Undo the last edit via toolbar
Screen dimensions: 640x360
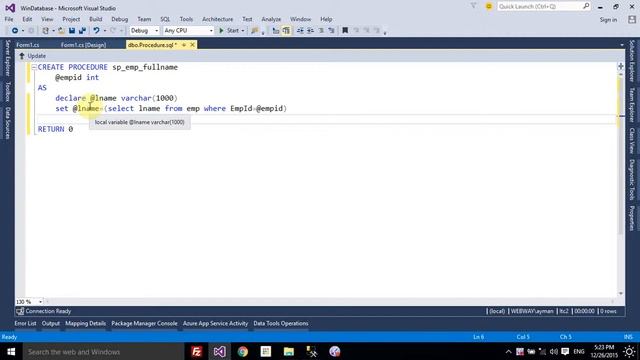(x=96, y=31)
